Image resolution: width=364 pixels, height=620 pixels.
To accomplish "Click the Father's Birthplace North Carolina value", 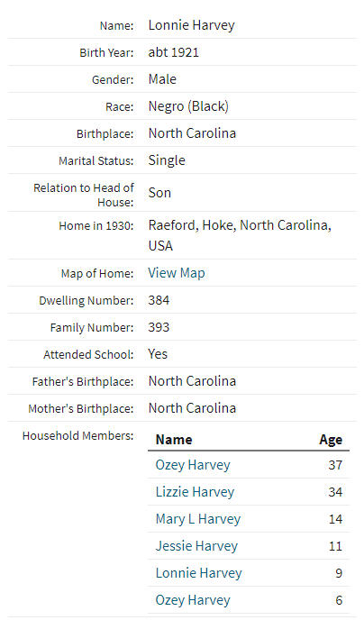I will tap(192, 381).
